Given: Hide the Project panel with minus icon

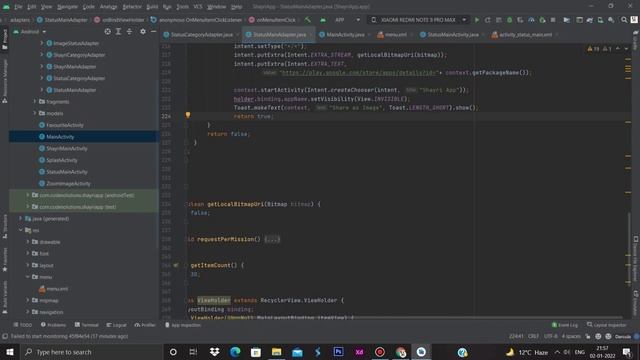Looking at the screenshot, I should [153, 31].
